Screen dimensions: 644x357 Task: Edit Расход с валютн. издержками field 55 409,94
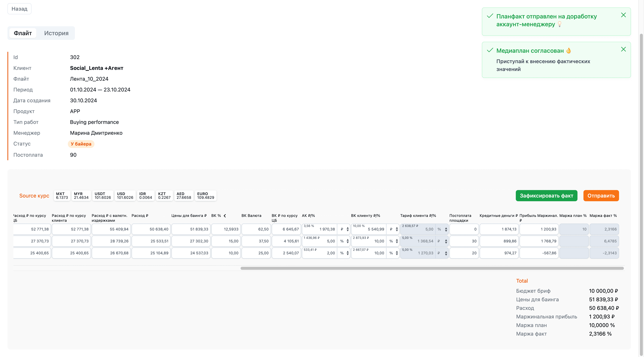tap(111, 229)
